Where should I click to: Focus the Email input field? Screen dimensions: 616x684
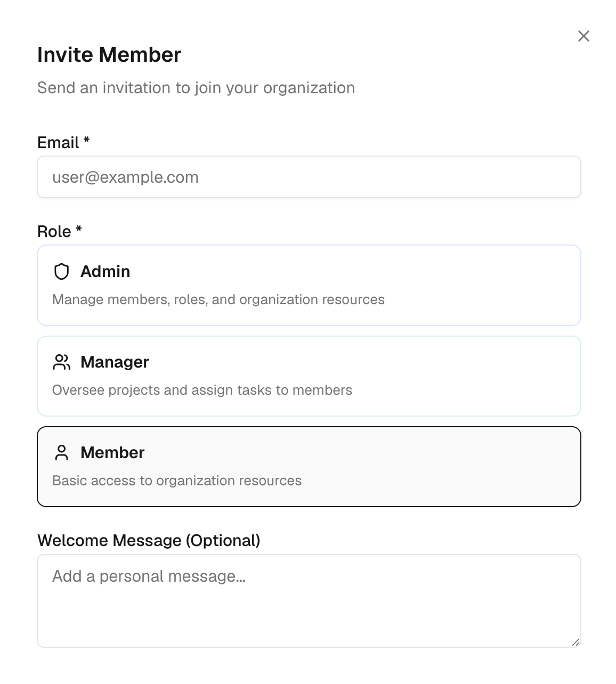(309, 177)
